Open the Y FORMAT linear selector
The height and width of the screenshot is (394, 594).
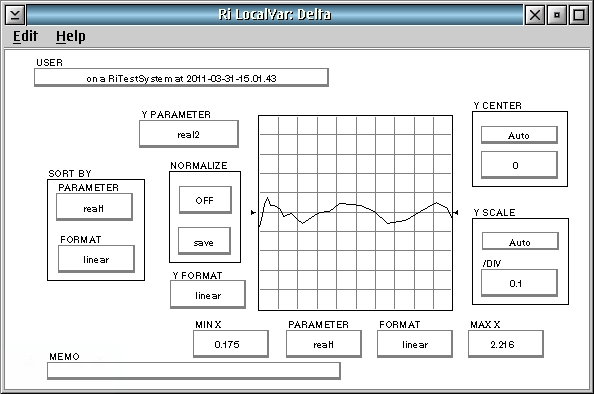coord(208,294)
